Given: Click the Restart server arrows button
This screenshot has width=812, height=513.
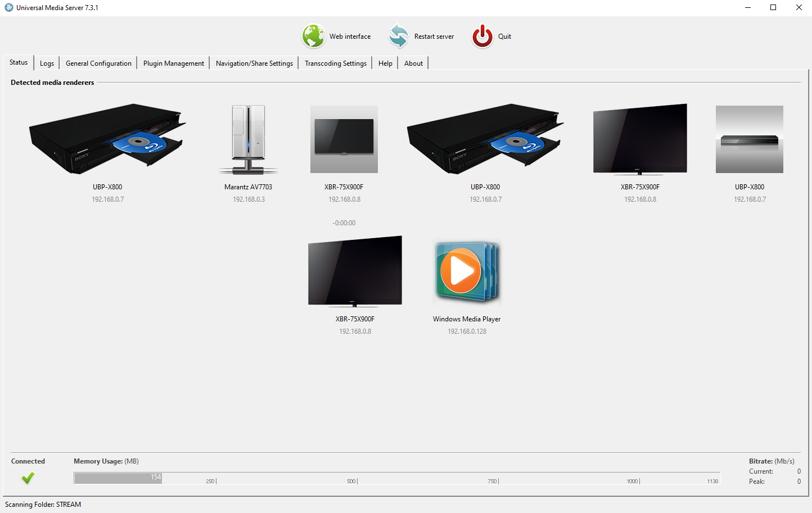Looking at the screenshot, I should [399, 36].
